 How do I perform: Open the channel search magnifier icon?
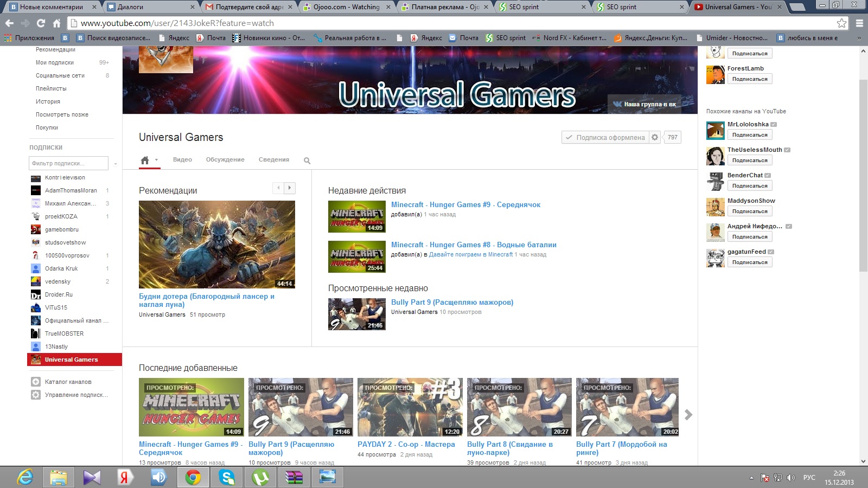(307, 160)
